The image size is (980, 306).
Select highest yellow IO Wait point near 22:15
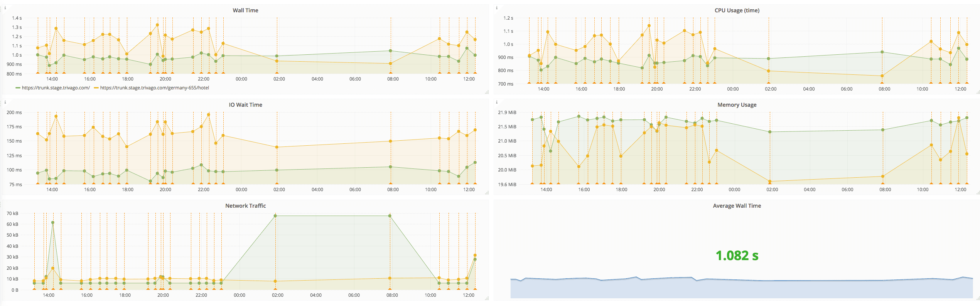209,114
